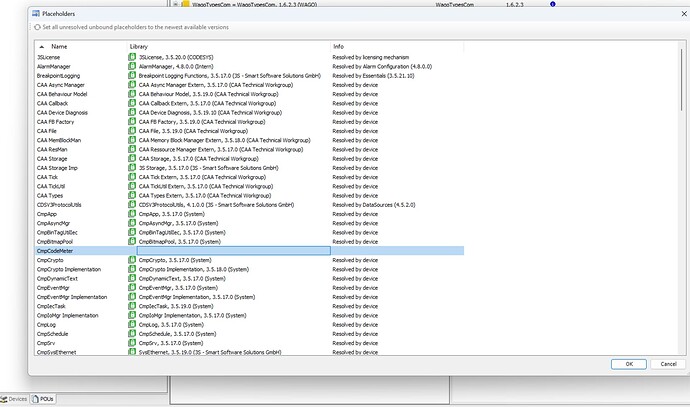Click the AlarmManager library icon
This screenshot has height=407, width=690.
click(x=132, y=66)
